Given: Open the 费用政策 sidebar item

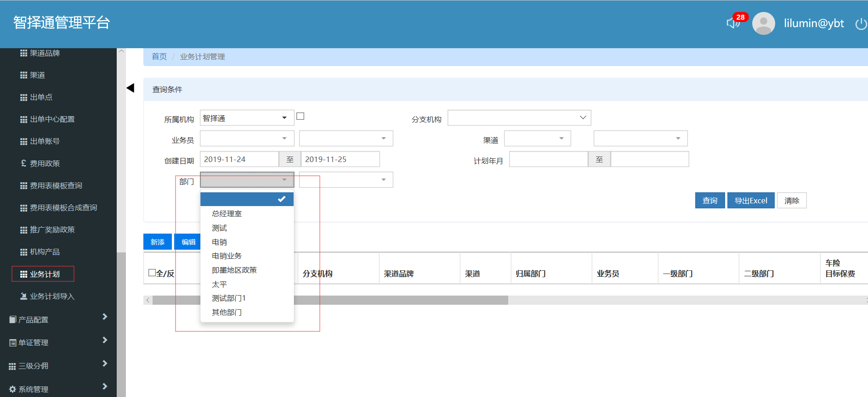Looking at the screenshot, I should pos(45,163).
